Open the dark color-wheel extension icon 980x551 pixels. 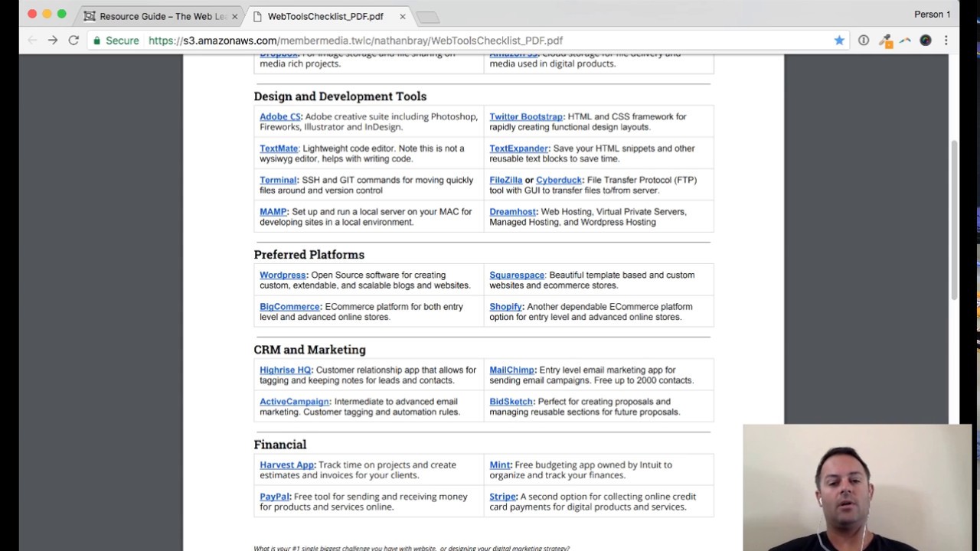pyautogui.click(x=925, y=40)
